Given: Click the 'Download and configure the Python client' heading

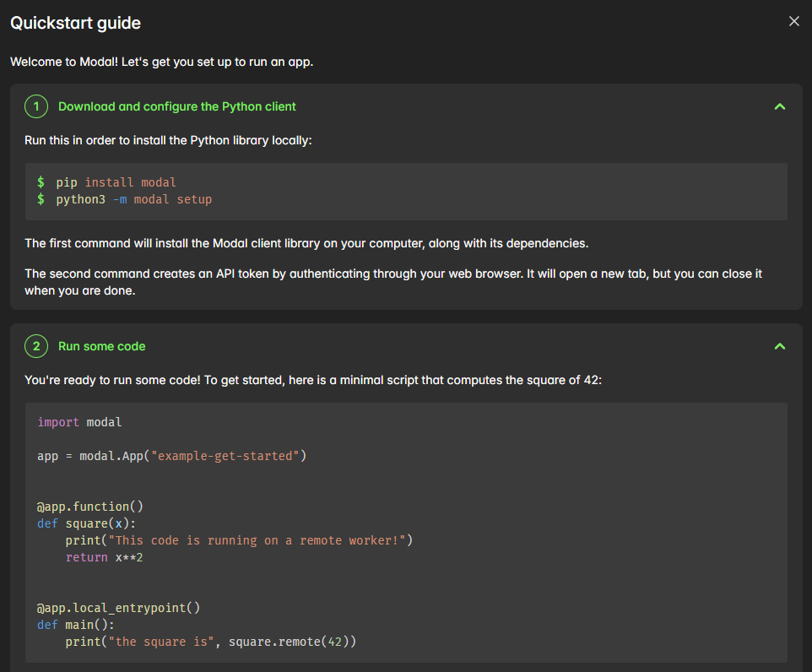Looking at the screenshot, I should (x=176, y=106).
